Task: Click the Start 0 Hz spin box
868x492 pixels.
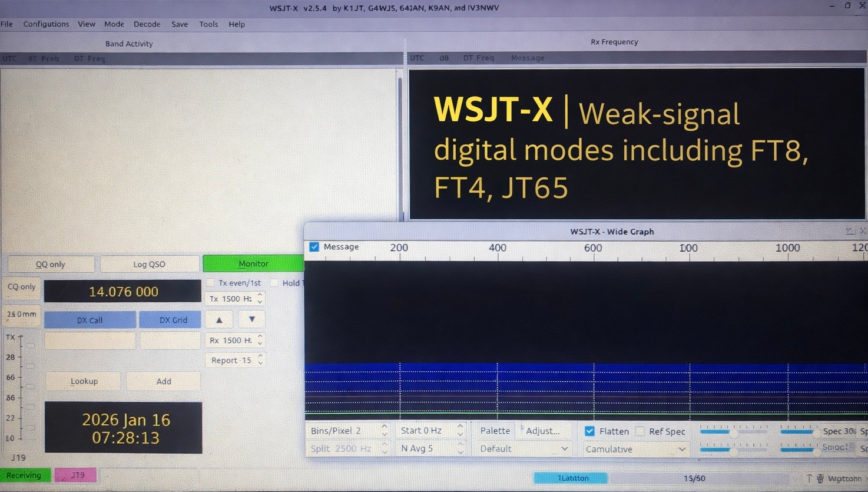Action: 431,431
